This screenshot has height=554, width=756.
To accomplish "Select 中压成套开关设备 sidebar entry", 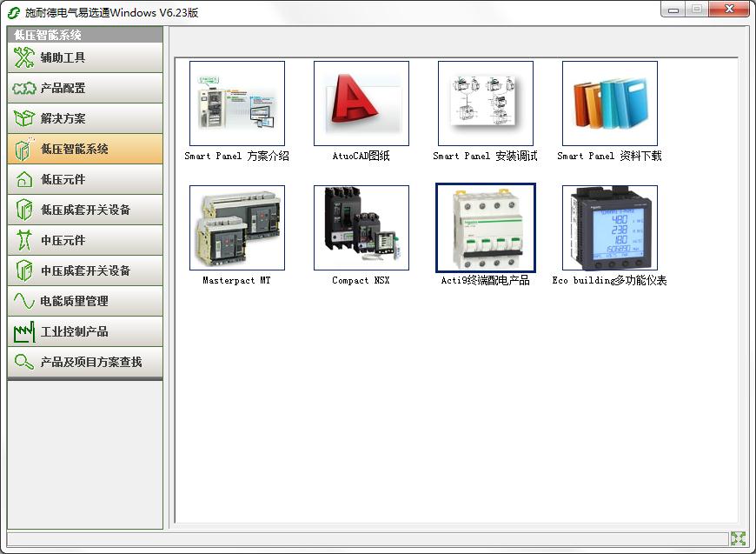I will 85,270.
